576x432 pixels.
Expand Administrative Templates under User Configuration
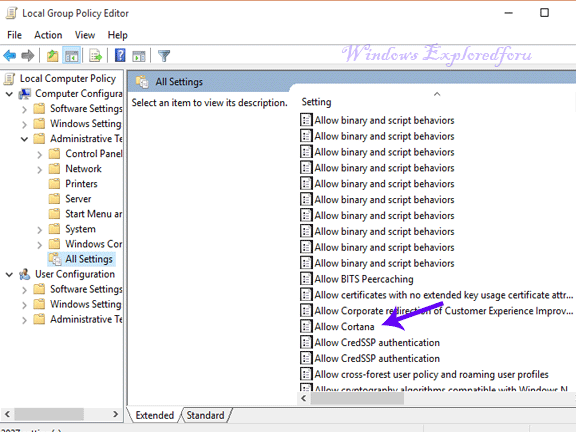(x=24, y=320)
